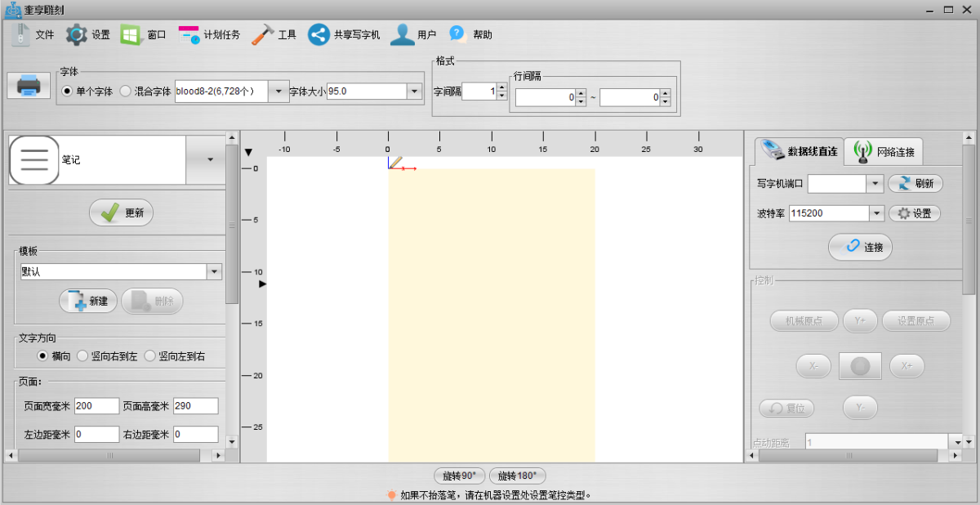Click the 旋转90° rotate button
Image resolution: width=980 pixels, height=505 pixels.
tap(459, 476)
